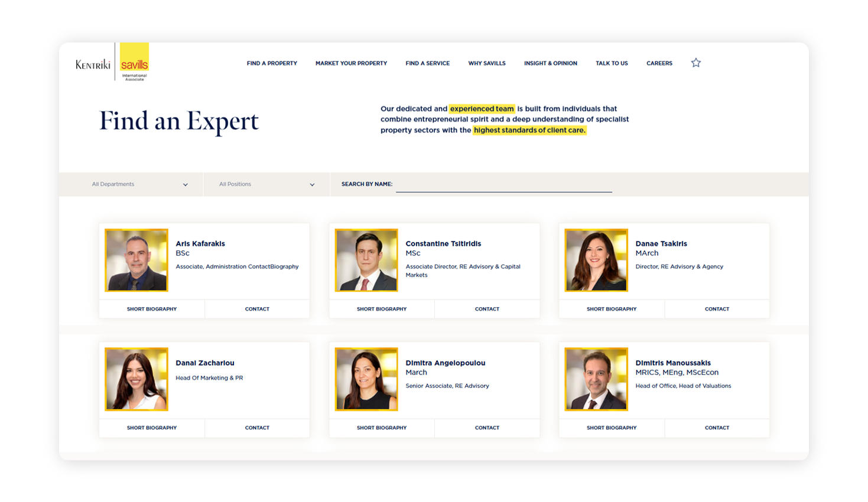This screenshot has height=502, width=868.
Task: Open Dimitris Manoussakis's profile photo
Action: [x=596, y=379]
